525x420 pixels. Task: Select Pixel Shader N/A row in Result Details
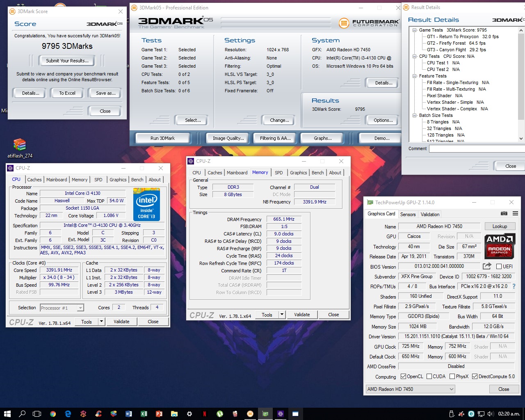(445, 96)
